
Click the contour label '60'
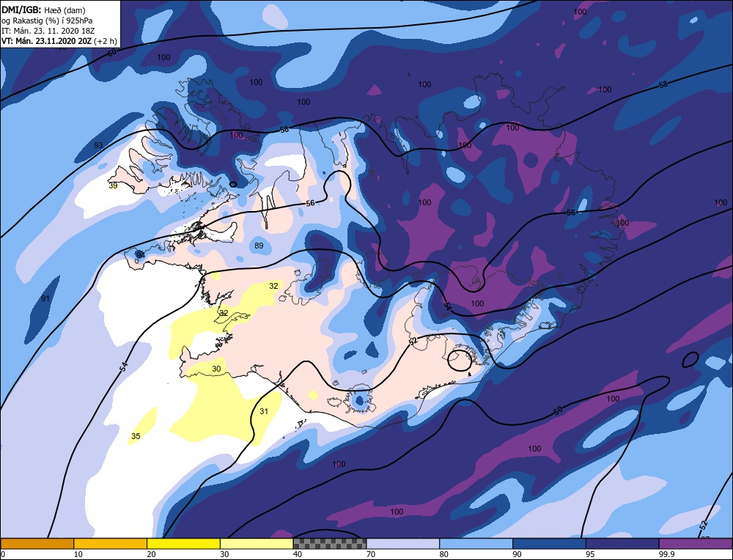coord(112,53)
